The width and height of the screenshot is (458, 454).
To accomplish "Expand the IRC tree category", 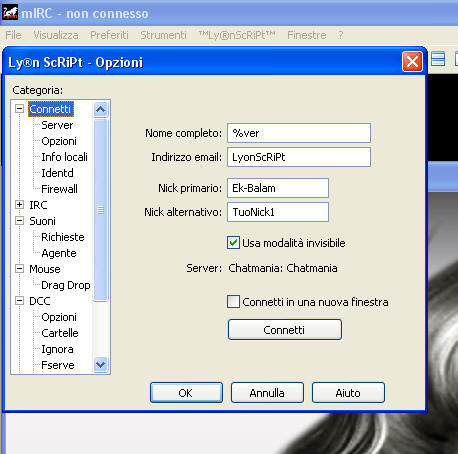I will point(20,205).
